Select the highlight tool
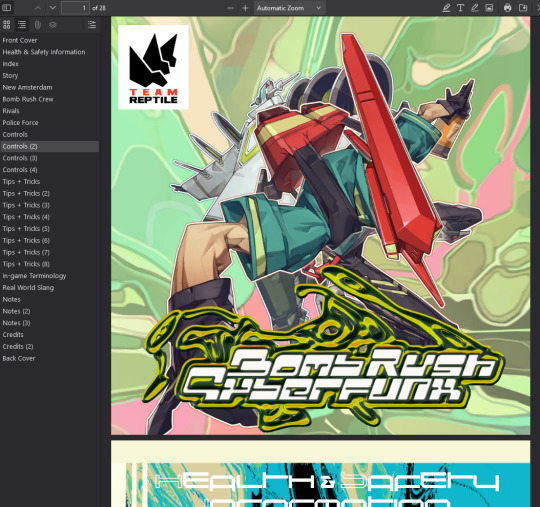Screen dimensions: 540x507 446,8
